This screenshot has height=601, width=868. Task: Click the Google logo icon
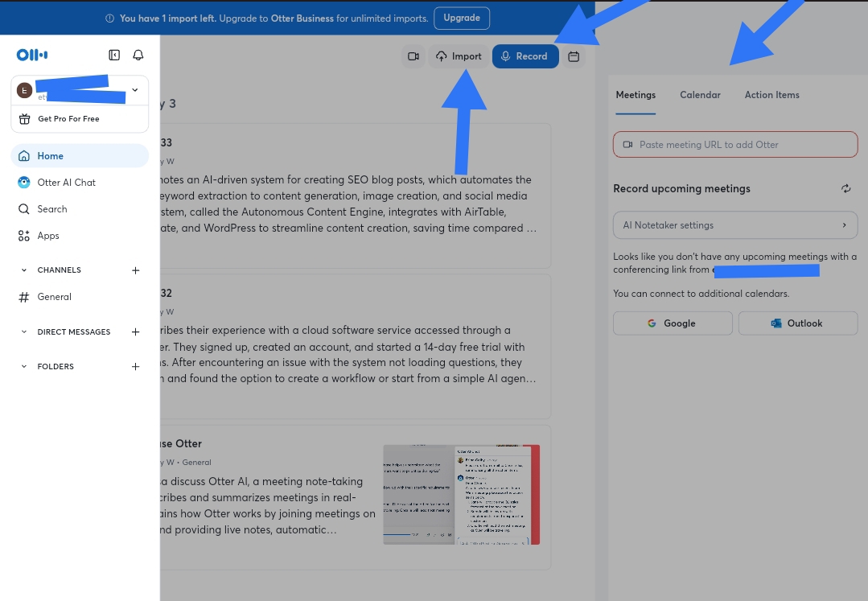point(652,323)
